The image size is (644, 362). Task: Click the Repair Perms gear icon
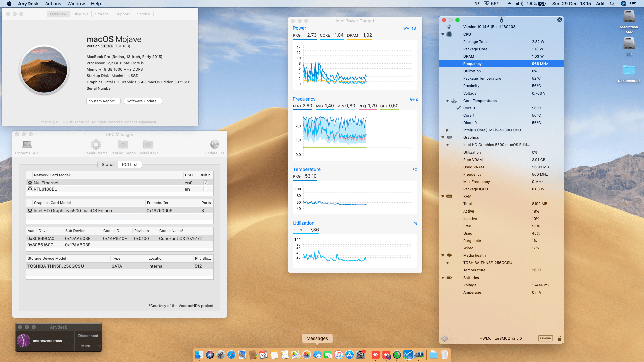tap(96, 144)
